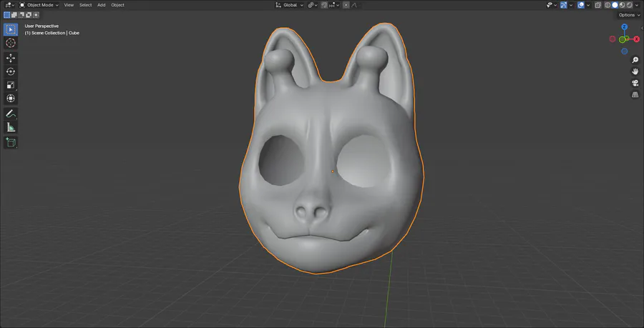
Task: Open the overlays settings dropdown
Action: point(588,5)
